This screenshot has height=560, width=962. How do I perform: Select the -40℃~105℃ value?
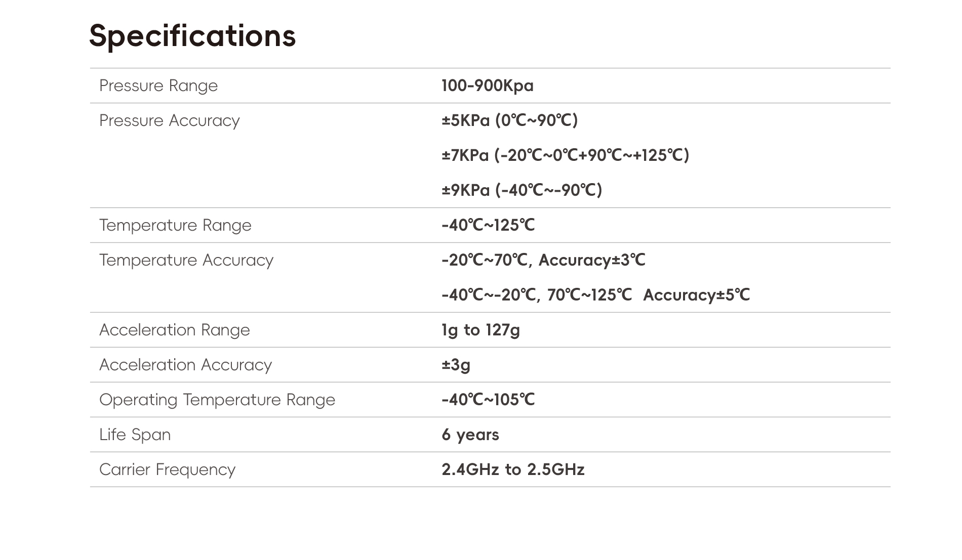coord(488,400)
